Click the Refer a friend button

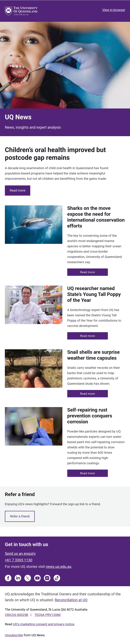20,516
